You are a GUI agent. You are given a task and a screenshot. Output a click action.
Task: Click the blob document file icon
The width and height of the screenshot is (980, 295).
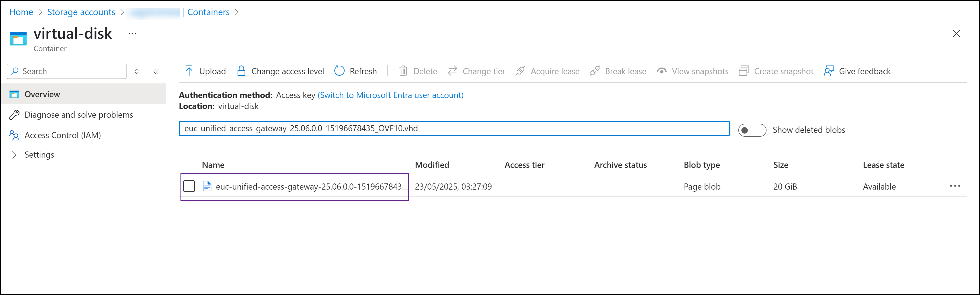click(207, 186)
